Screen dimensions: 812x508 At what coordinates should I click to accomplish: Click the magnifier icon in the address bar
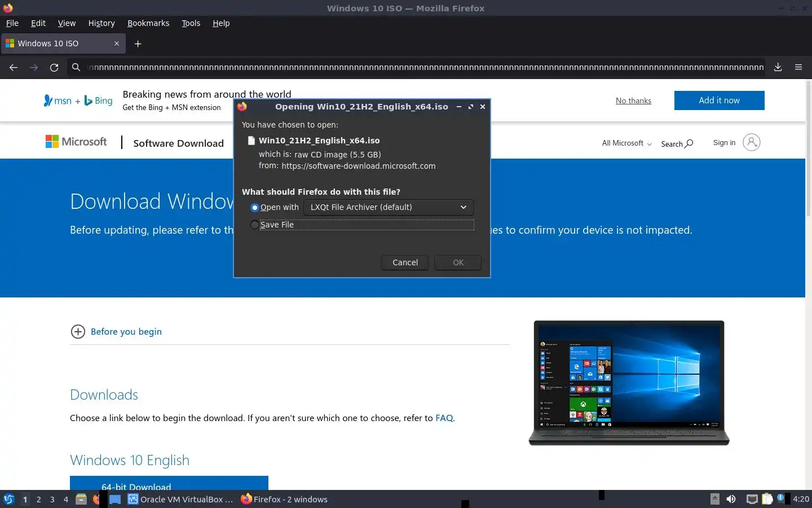(x=76, y=67)
